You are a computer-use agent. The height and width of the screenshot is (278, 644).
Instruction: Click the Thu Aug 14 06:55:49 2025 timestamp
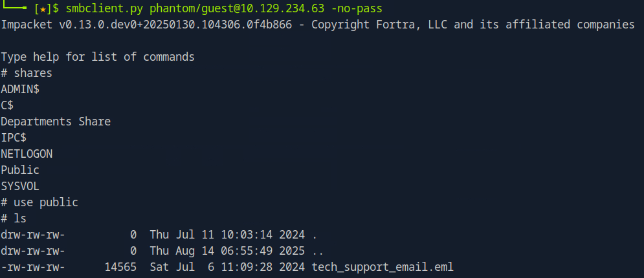(227, 251)
